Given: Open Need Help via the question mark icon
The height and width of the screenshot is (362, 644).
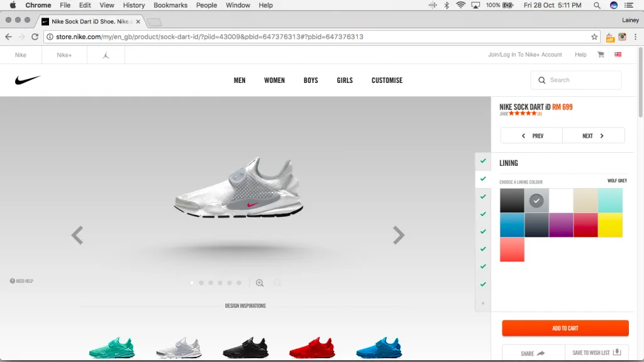Looking at the screenshot, I should [13, 281].
